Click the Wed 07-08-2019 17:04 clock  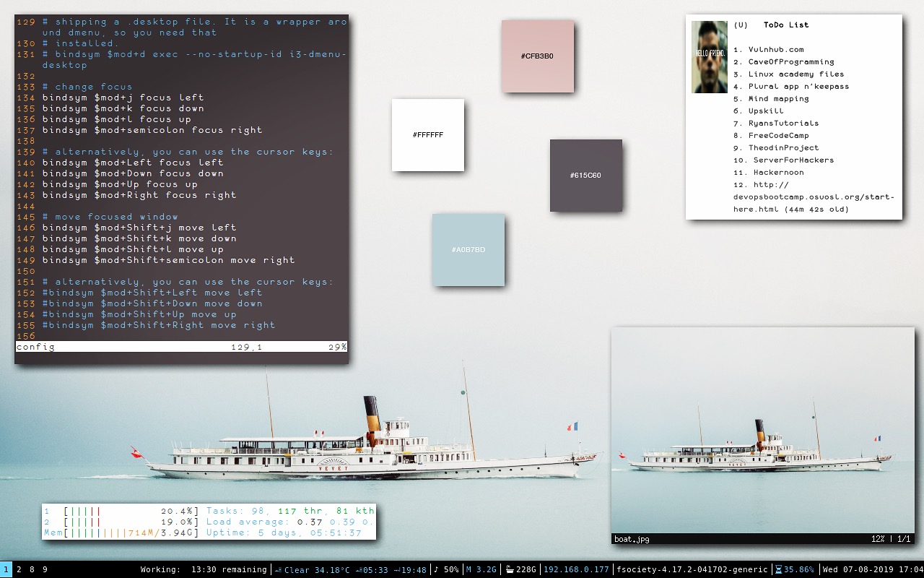point(872,569)
